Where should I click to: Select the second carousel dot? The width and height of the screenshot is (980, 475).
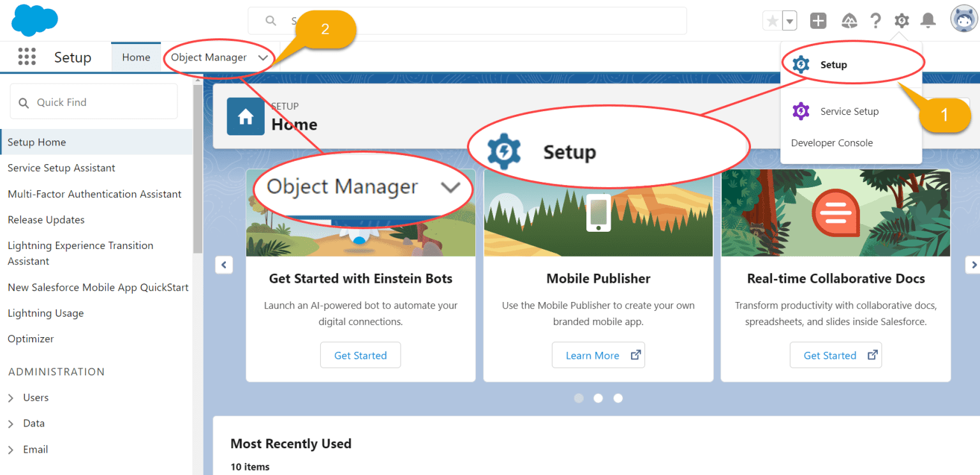[598, 398]
